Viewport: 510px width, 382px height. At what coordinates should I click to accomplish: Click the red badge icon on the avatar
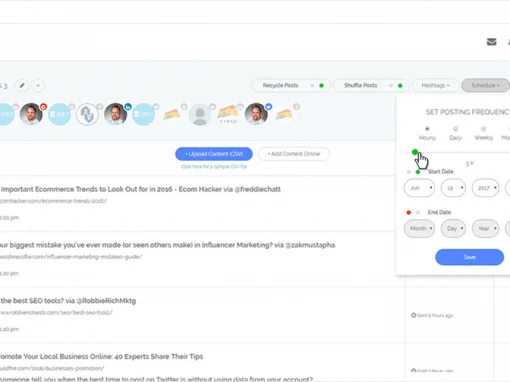tap(43, 107)
